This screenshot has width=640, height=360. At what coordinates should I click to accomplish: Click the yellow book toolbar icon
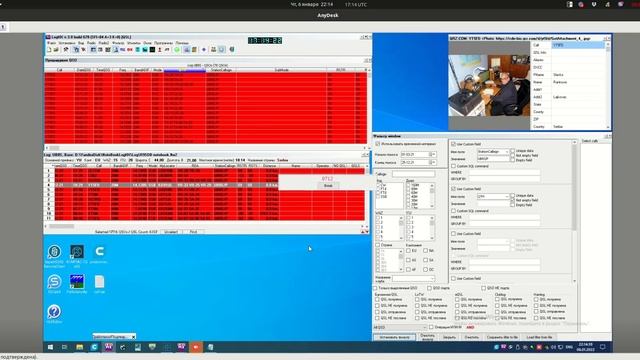[x=195, y=49]
